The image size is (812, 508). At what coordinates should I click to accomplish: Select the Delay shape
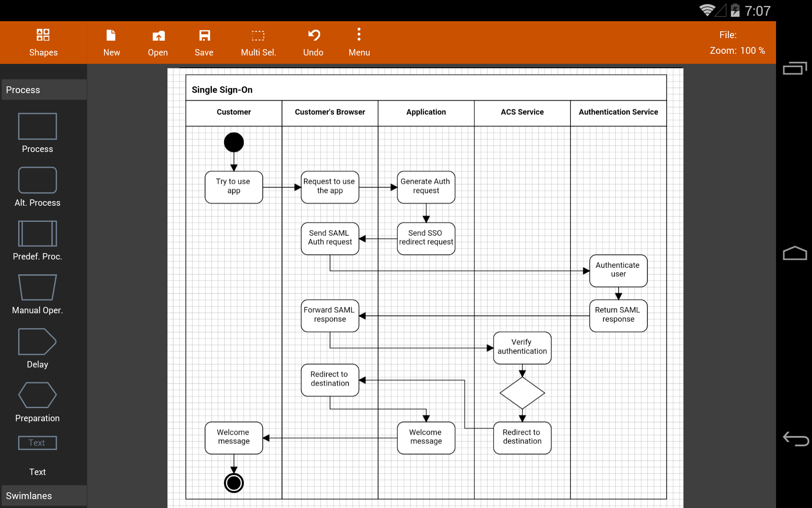coord(38,342)
